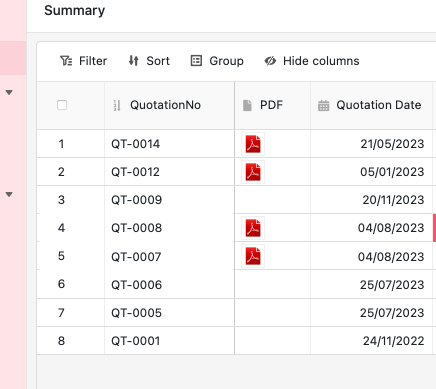Click the QT-0006 date 25/07/2023

(392, 285)
